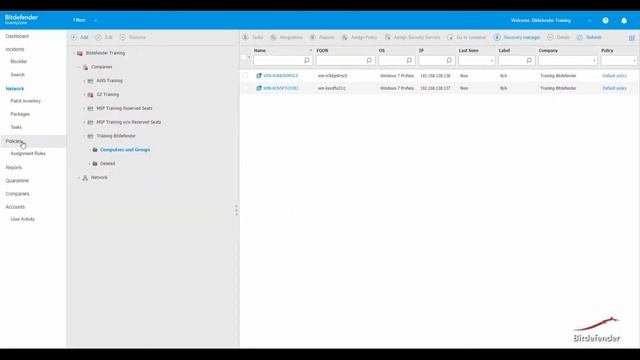Click the Remove icon in tree toolbar
640x360 pixels.
click(123, 37)
